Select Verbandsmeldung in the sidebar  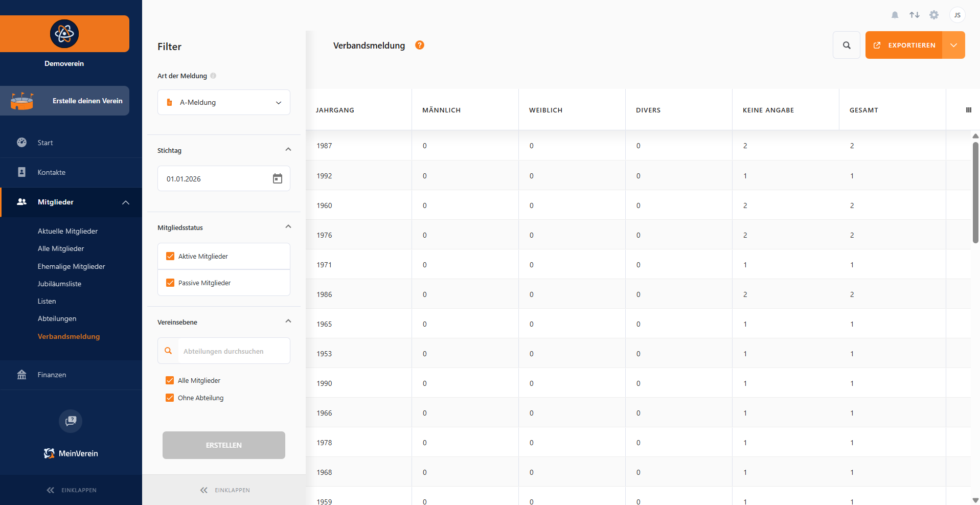pos(69,336)
